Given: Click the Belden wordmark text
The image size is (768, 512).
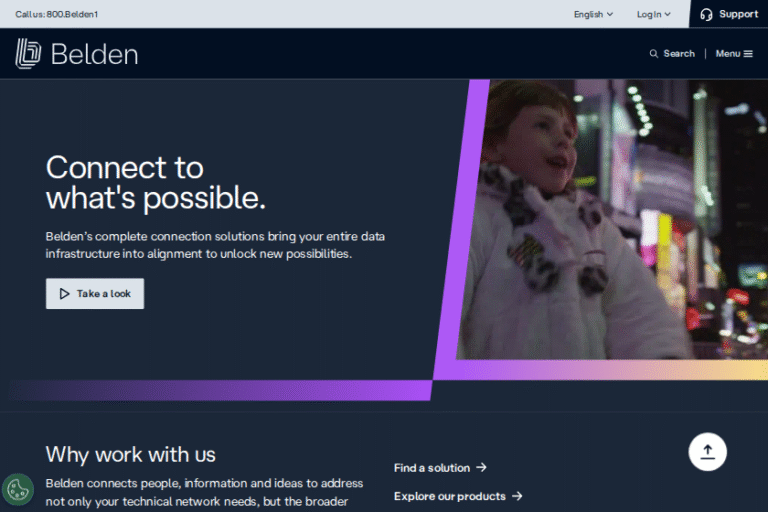Looking at the screenshot, I should 94,54.
